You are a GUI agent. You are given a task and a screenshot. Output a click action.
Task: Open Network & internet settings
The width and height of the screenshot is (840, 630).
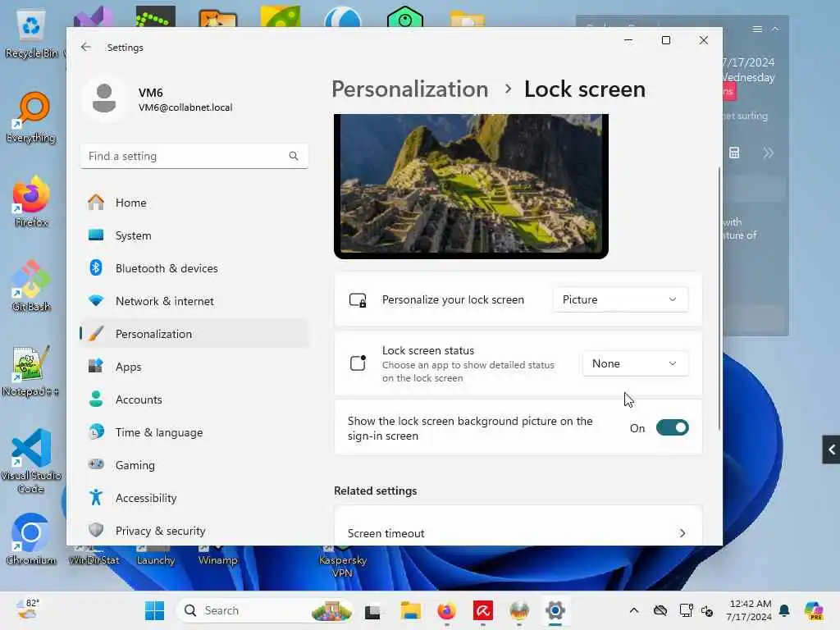pos(194,301)
